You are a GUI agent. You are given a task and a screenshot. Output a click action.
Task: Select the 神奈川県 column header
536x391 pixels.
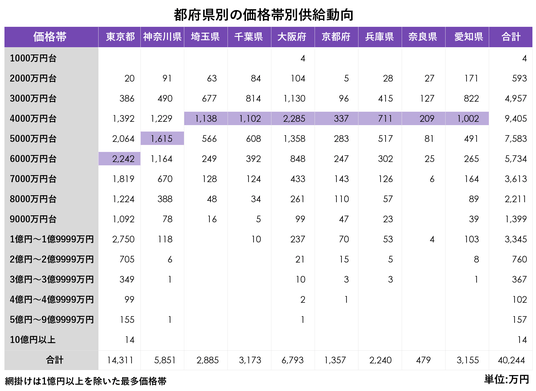point(162,37)
